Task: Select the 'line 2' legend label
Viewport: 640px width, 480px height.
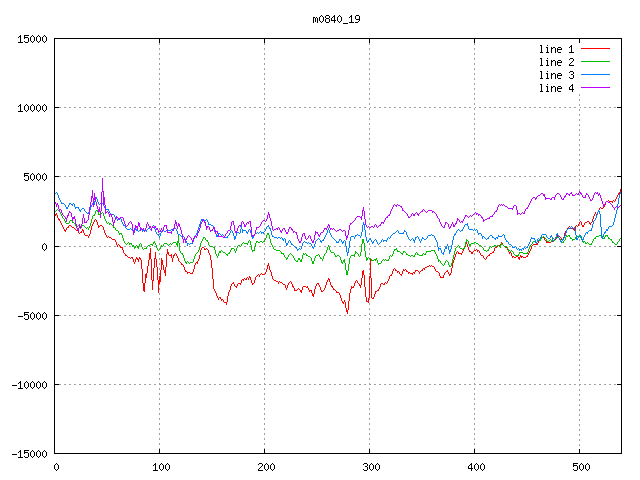Action: tap(557, 62)
